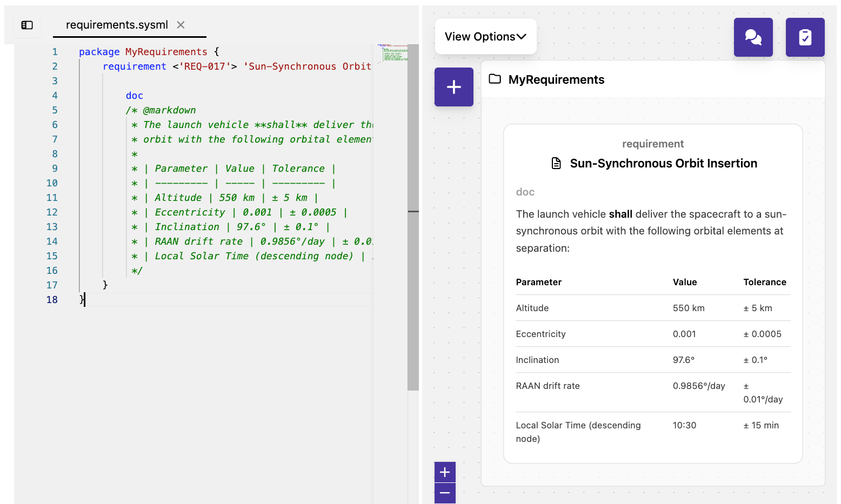Click line number 11 in the gutter

[x=52, y=198]
